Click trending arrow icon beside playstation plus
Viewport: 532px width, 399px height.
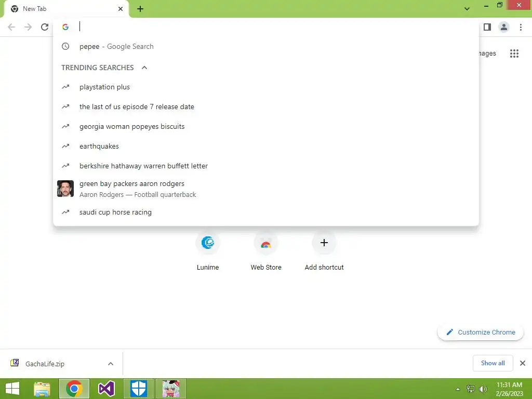tap(65, 87)
